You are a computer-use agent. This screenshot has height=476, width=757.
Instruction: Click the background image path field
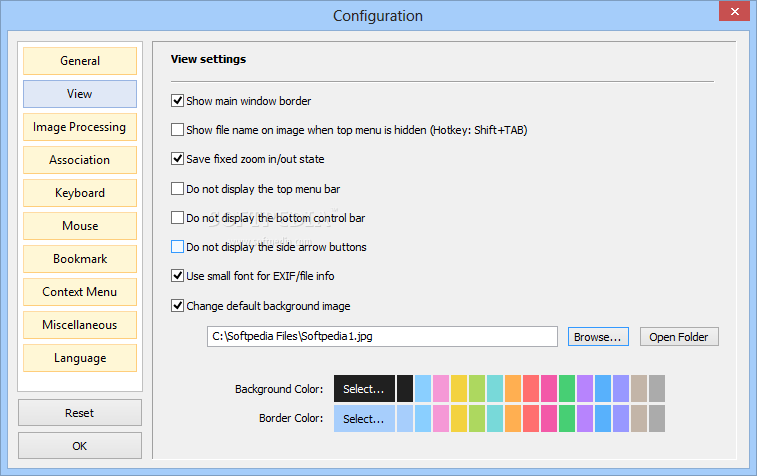tap(382, 336)
